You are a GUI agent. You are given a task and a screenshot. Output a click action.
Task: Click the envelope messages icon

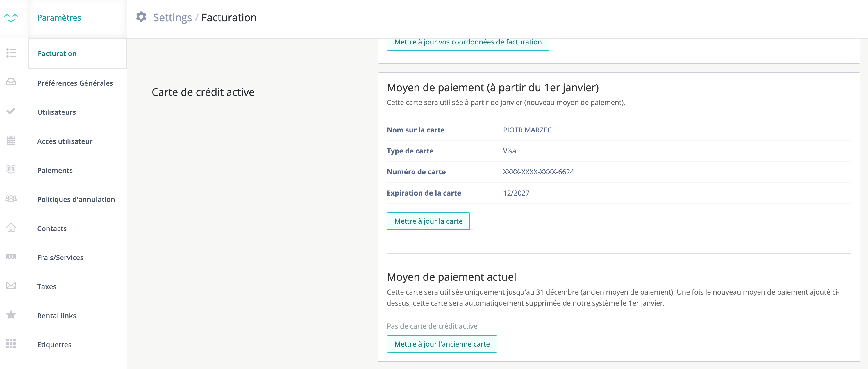[x=11, y=286]
